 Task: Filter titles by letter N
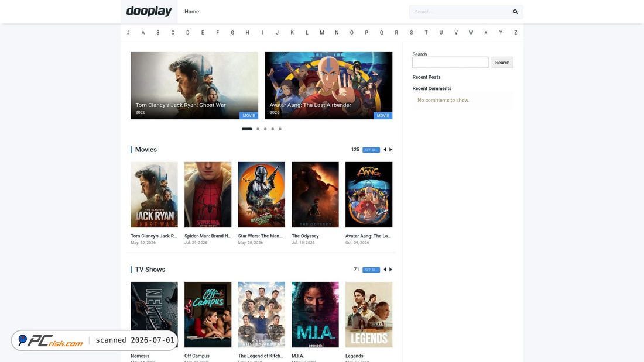point(337,32)
